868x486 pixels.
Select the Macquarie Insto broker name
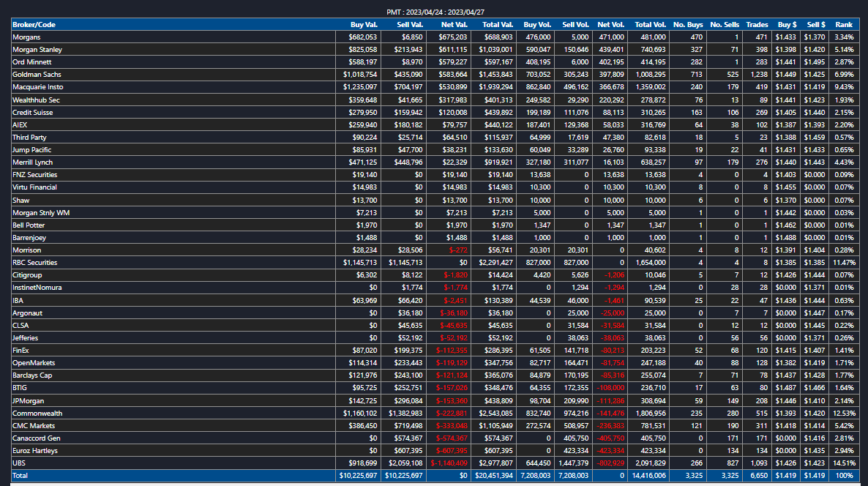(x=37, y=87)
